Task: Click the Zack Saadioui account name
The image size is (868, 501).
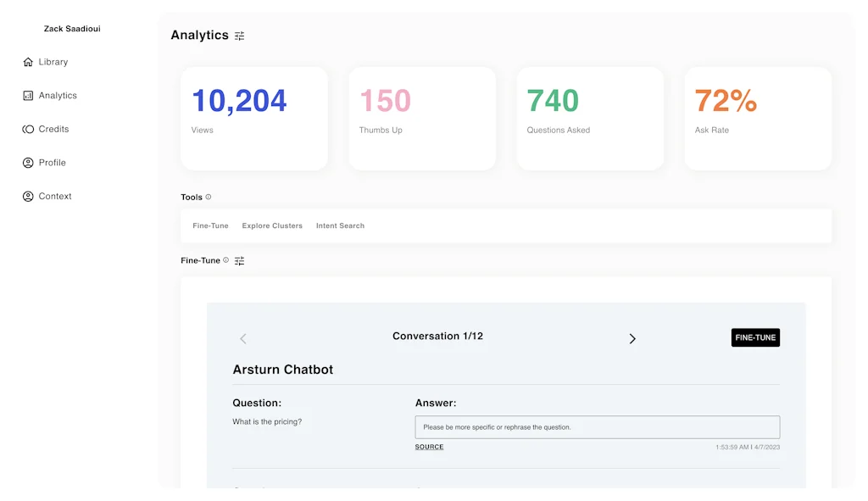Action: pos(71,28)
